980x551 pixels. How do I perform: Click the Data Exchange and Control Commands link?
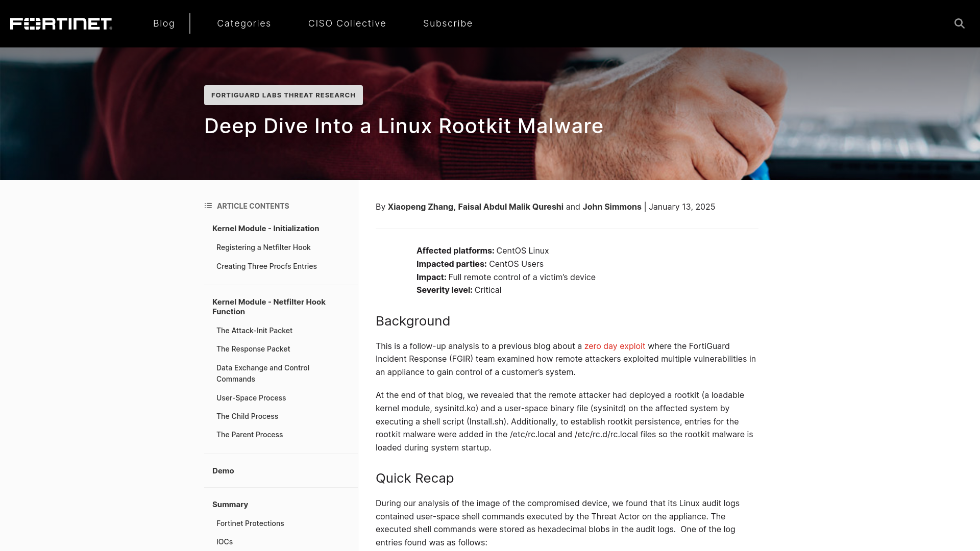[x=262, y=373]
